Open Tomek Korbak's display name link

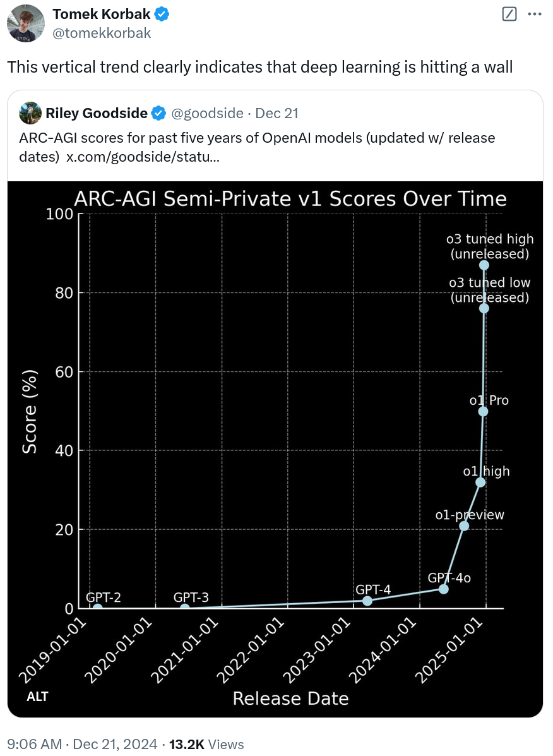click(102, 14)
